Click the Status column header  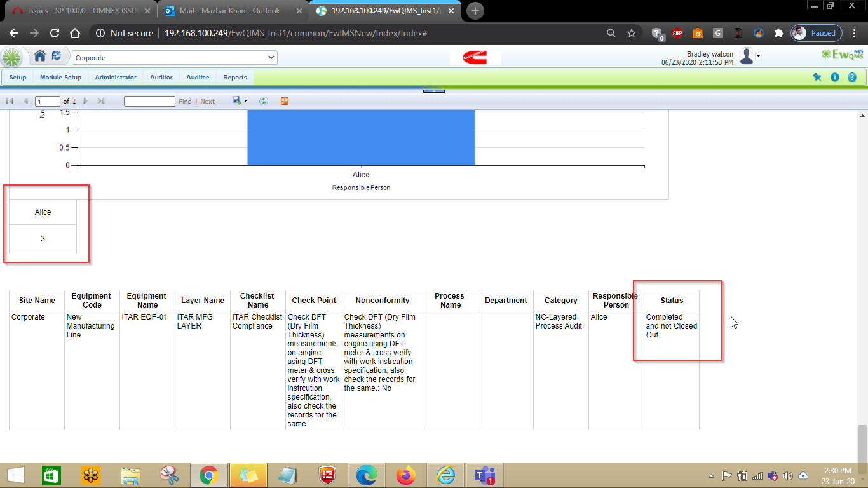(x=672, y=301)
